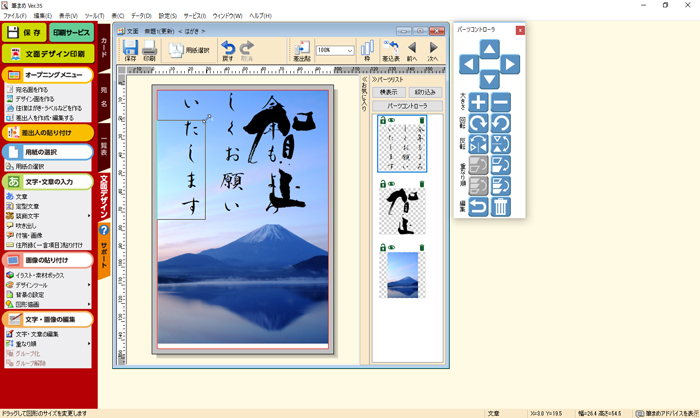
Task: Click the 文面デザイン印刷 button
Action: click(x=48, y=53)
